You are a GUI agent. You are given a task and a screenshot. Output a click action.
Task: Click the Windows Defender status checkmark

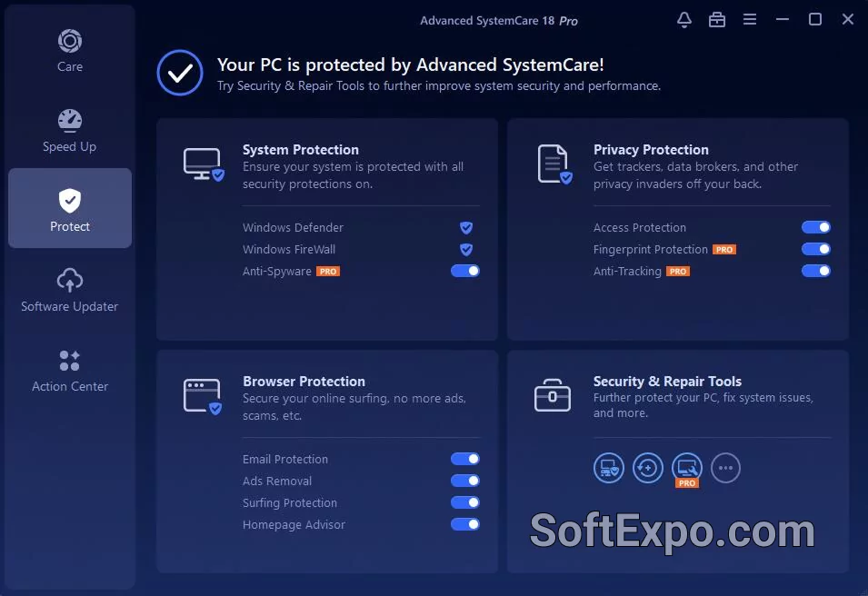tap(466, 227)
